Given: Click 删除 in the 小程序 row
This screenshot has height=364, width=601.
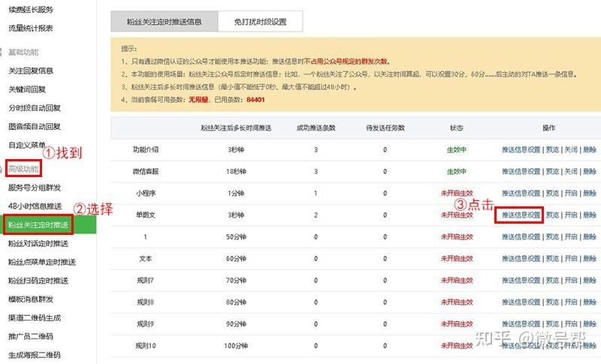Looking at the screenshot, I should tap(590, 194).
